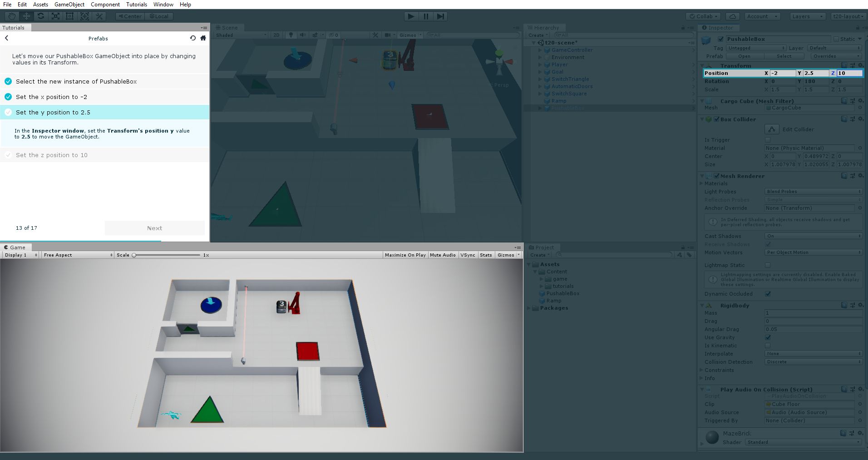Image resolution: width=868 pixels, height=460 pixels.
Task: Enable 2D mode in the Scene view
Action: [277, 35]
